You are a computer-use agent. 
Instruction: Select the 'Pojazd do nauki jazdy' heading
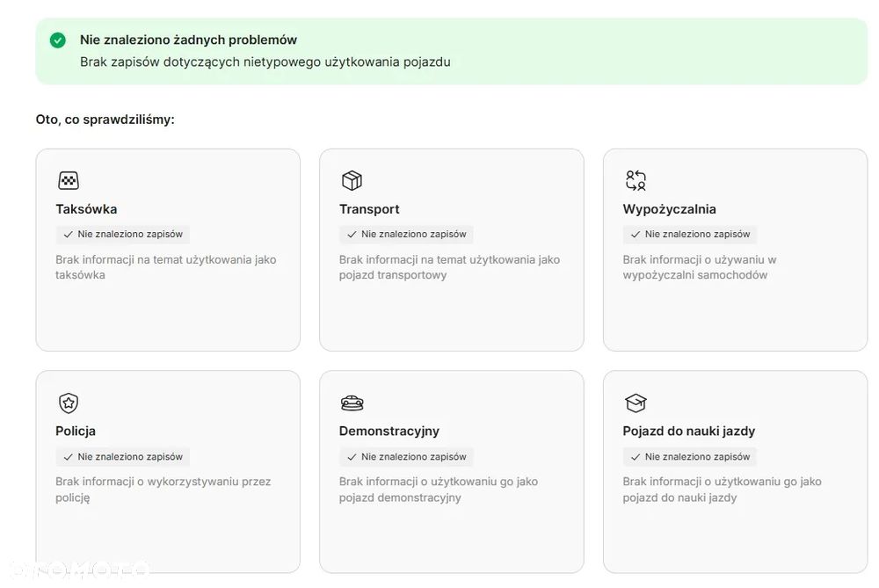point(689,432)
